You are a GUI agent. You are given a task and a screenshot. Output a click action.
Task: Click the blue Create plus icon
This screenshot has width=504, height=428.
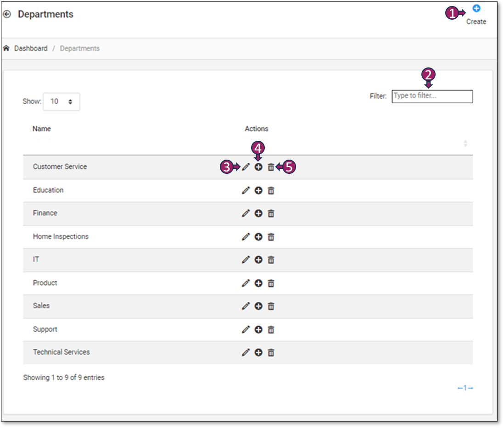point(476,8)
